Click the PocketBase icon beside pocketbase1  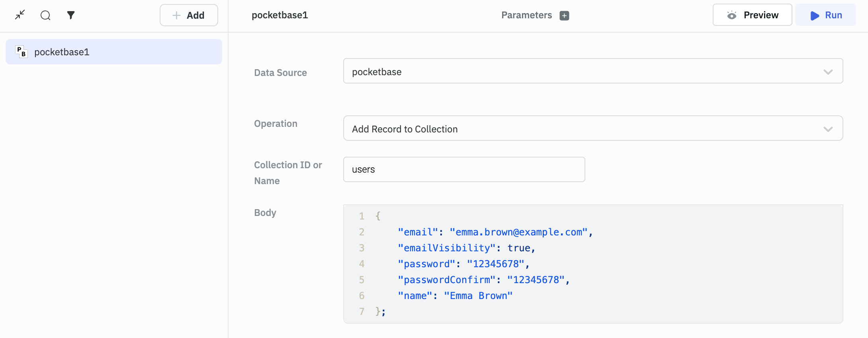point(22,52)
